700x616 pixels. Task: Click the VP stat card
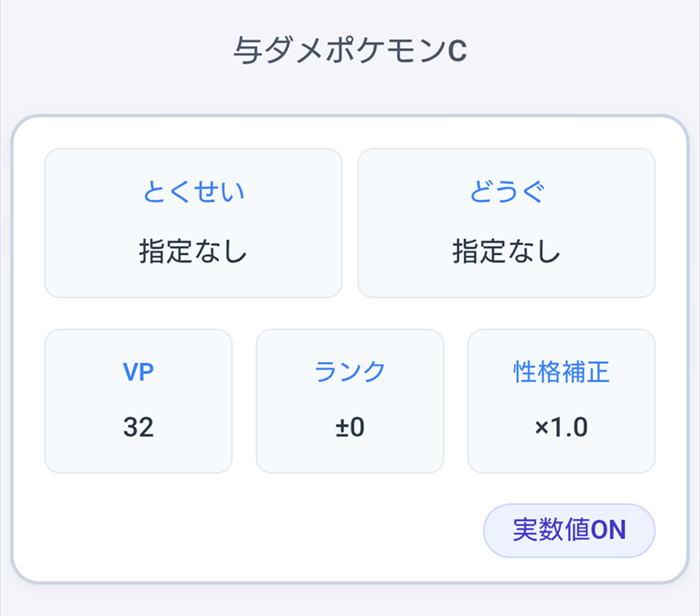tap(138, 400)
